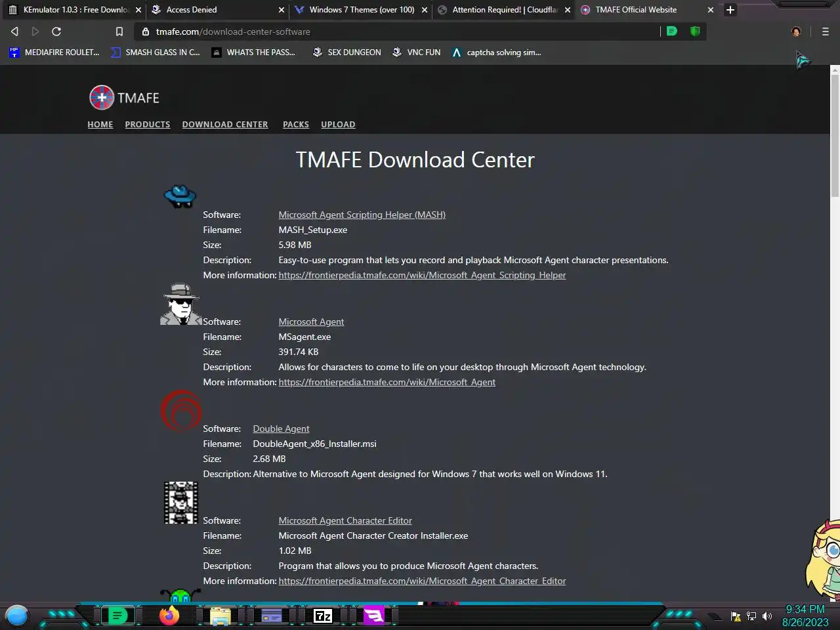Click the TMAFE logo icon
The width and height of the screenshot is (840, 630).
coord(102,98)
